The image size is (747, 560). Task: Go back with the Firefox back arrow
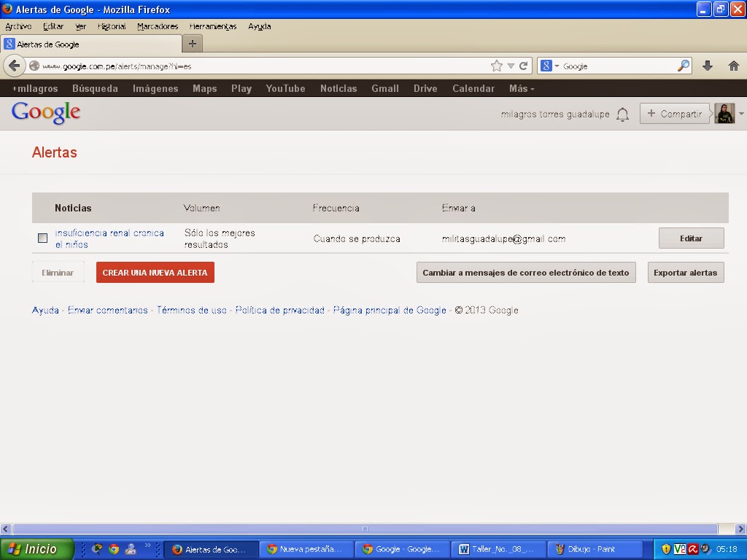click(x=15, y=66)
